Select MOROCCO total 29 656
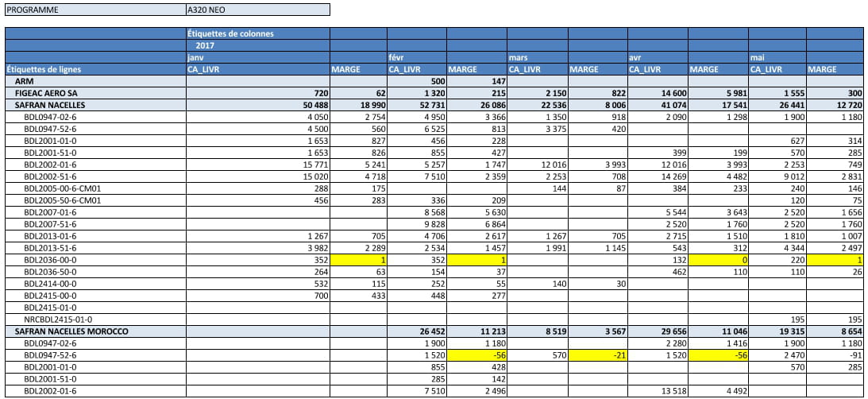This screenshot has width=868, height=399. 658,331
